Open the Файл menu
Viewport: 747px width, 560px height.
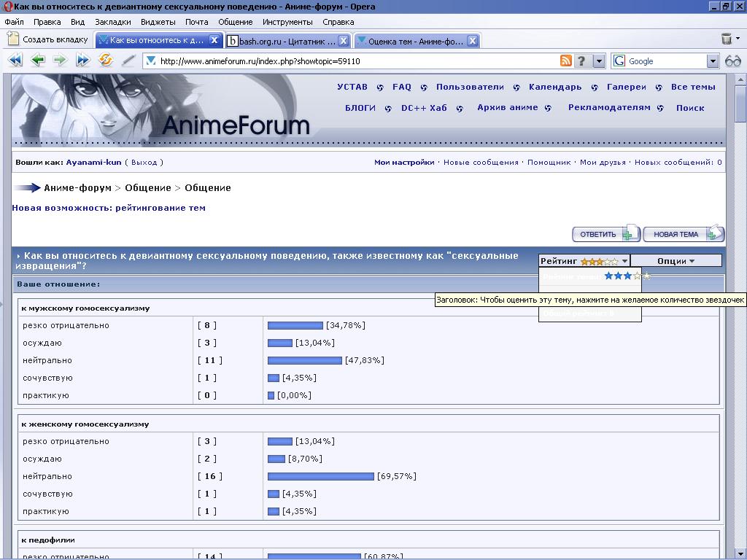(x=14, y=22)
